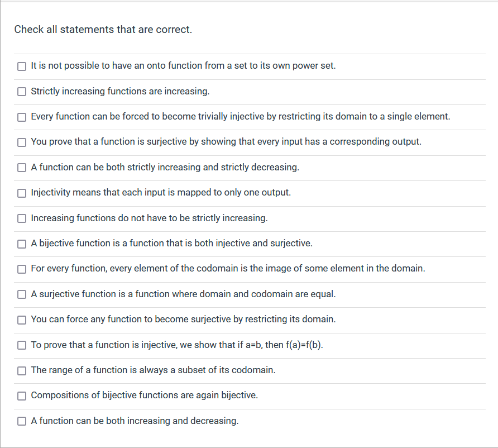Image resolution: width=498 pixels, height=448 pixels.
Task: Tick the restricting domain to single element statement
Action: pyautogui.click(x=21, y=117)
